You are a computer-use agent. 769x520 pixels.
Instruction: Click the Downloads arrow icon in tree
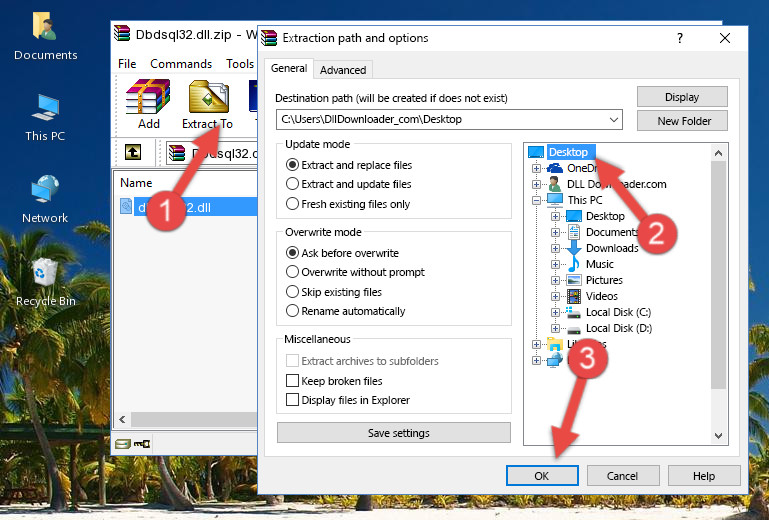[573, 248]
